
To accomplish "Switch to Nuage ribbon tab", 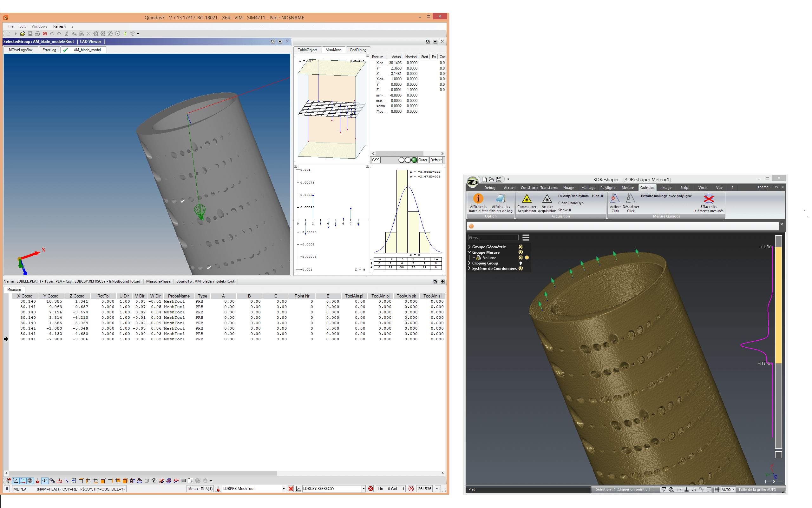I will coord(568,188).
